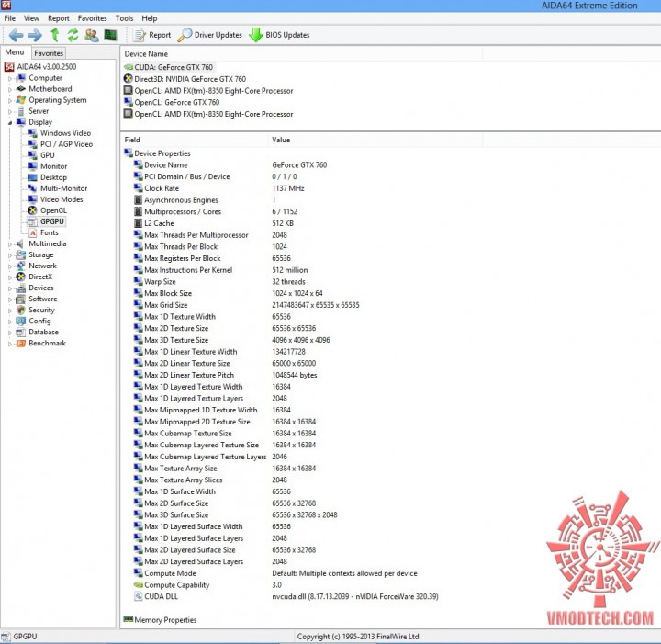Select Direct3D: NVIDIA GeForce GTX 760 device
This screenshot has width=661, height=644.
(190, 79)
